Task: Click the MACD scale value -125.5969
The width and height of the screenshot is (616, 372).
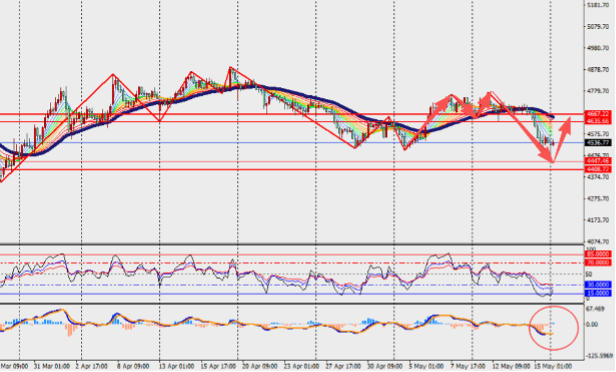Action: coord(599,356)
